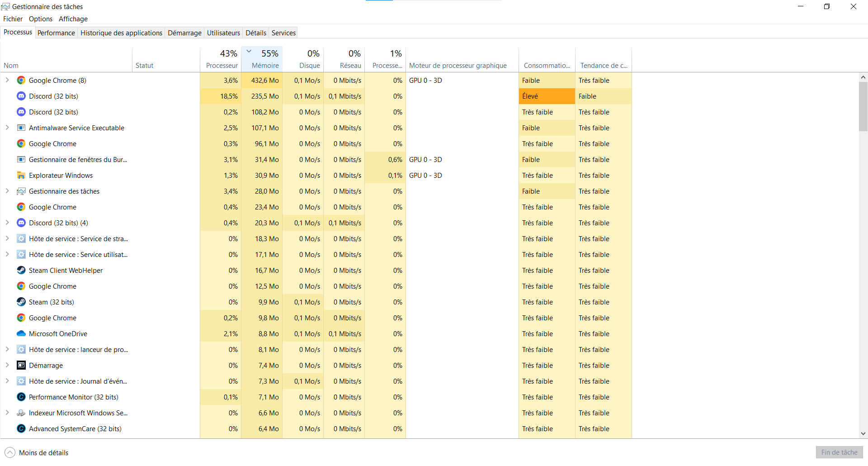
Task: Click the Chrome icon using 9,8 Mo
Action: pyautogui.click(x=21, y=318)
